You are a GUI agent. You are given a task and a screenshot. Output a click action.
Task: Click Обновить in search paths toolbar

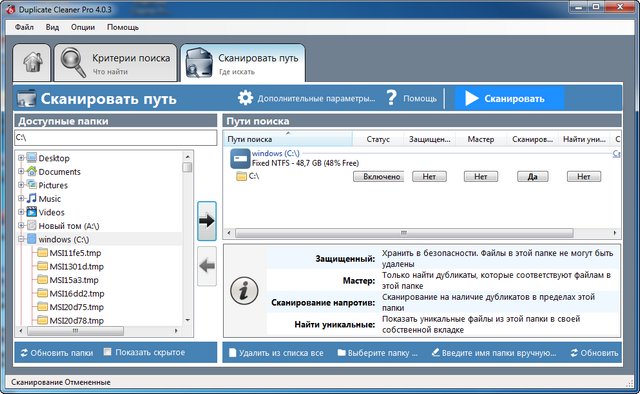coord(595,353)
